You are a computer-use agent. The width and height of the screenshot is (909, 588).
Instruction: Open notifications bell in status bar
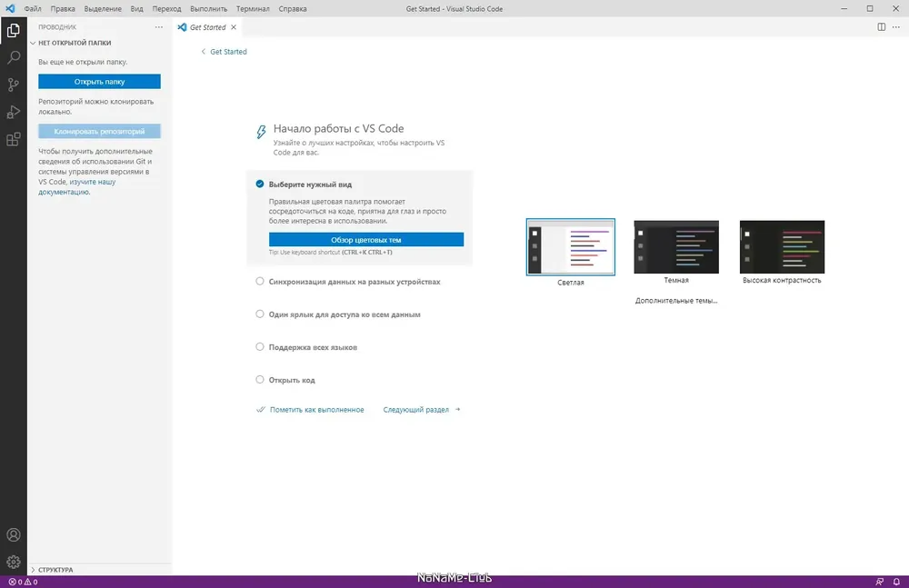click(x=896, y=582)
